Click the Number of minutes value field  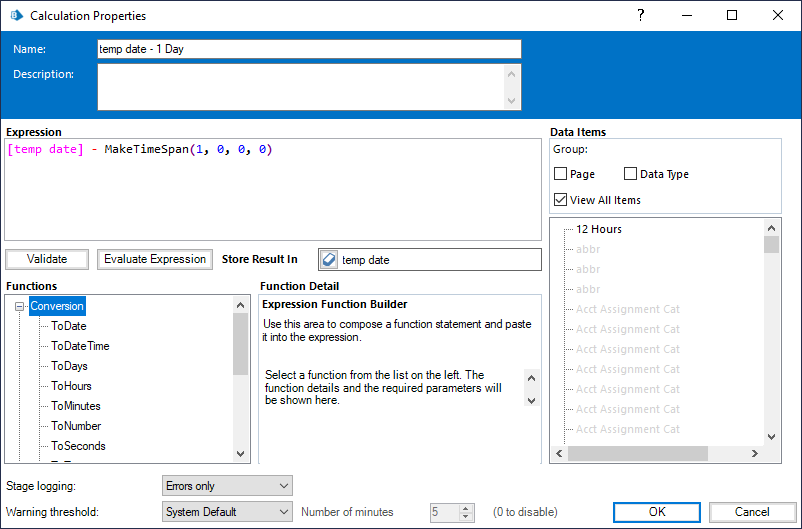click(445, 512)
